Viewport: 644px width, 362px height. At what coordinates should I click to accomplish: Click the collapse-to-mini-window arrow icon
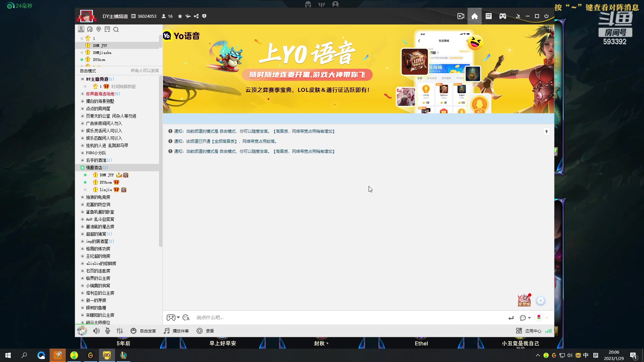(x=518, y=16)
